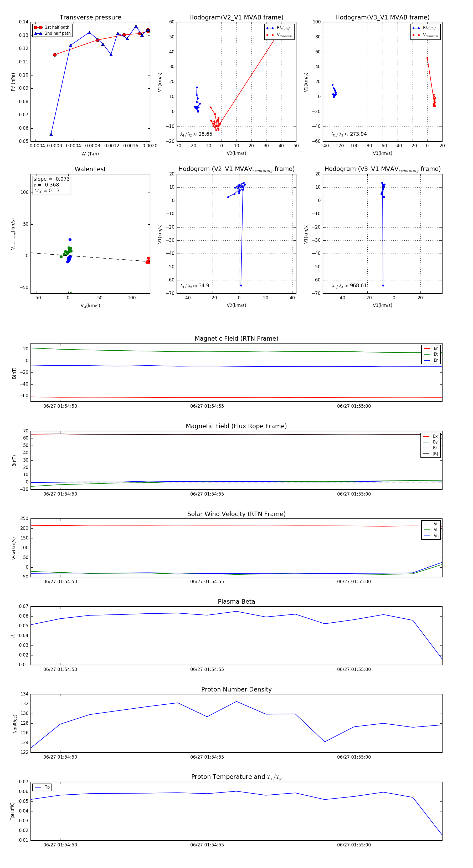Click the |B| legend entry in Flux Rope plot

[431, 454]
